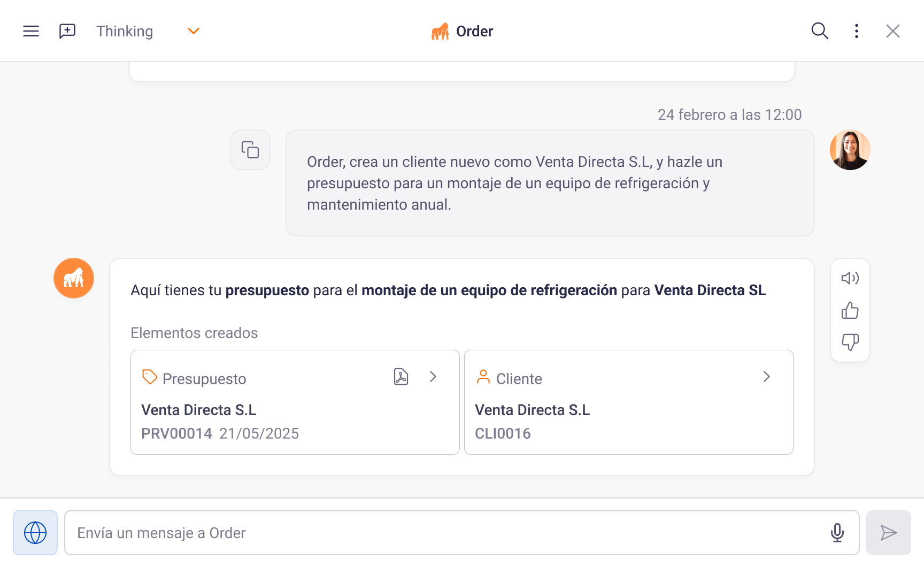Focus the message input field
924x568 pixels.
point(444,533)
